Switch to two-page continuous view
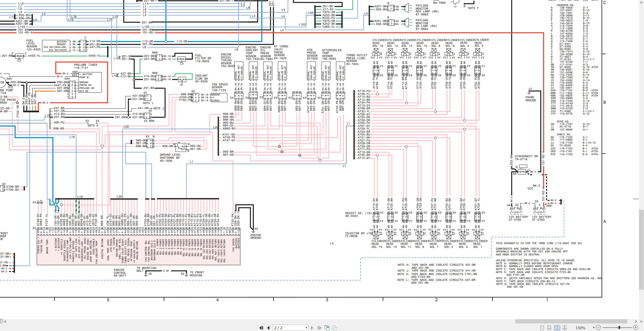This screenshot has height=331, width=644. click(x=565, y=328)
